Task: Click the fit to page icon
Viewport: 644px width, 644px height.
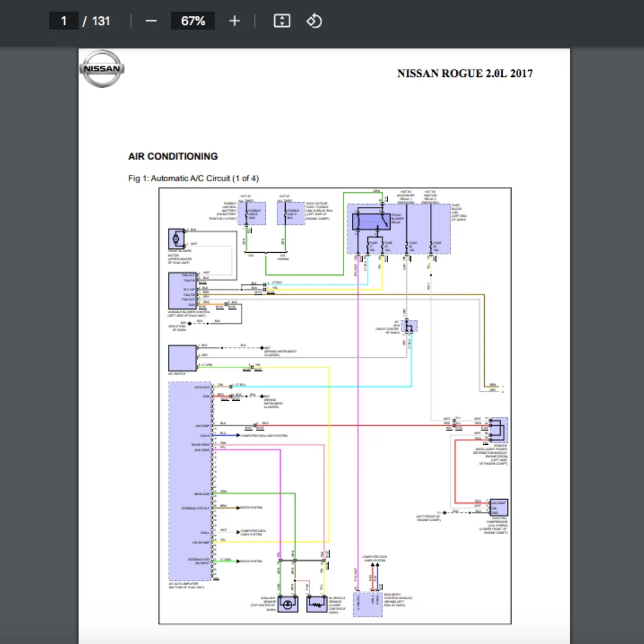Action: (x=282, y=21)
